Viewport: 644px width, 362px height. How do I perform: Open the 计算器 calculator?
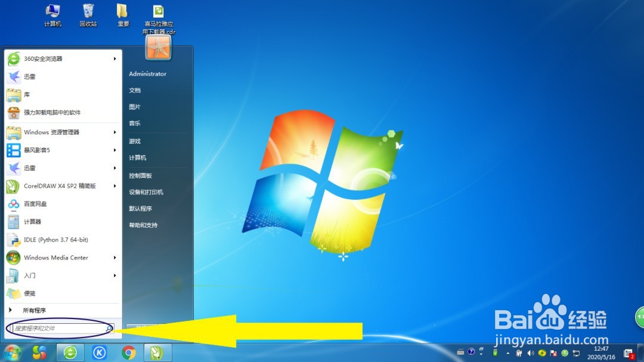coord(63,222)
